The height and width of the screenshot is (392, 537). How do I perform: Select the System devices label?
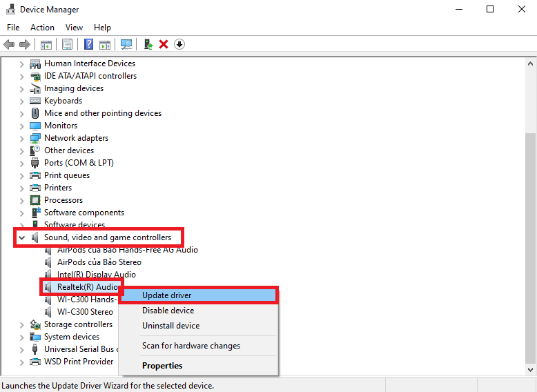72,337
